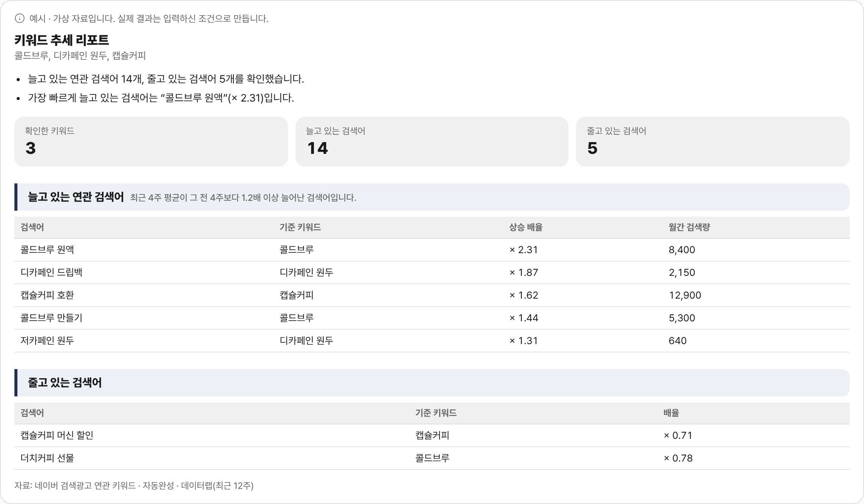Click the info icon beside the 예시 notice
This screenshot has width=864, height=504.
coord(19,18)
